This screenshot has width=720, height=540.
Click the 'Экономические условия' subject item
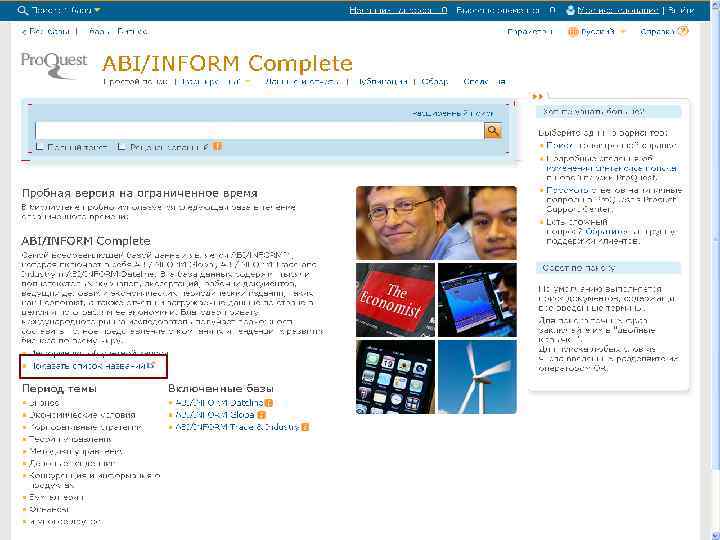(83, 415)
